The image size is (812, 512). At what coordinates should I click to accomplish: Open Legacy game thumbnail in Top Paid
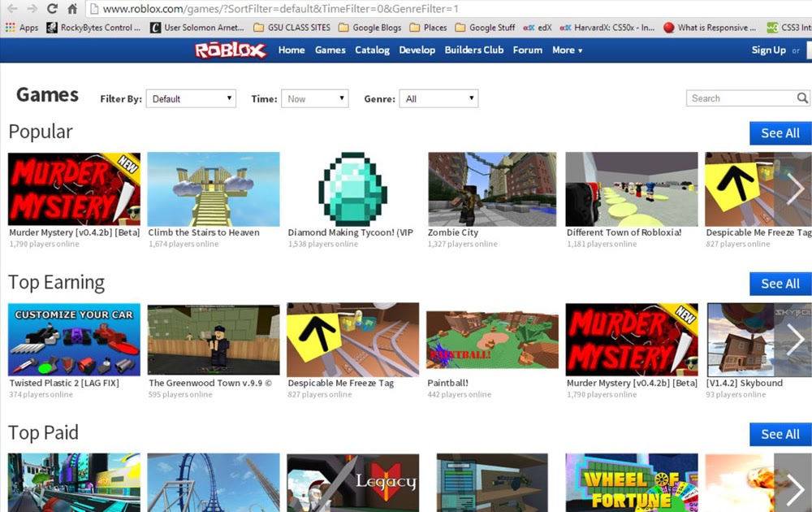352,483
